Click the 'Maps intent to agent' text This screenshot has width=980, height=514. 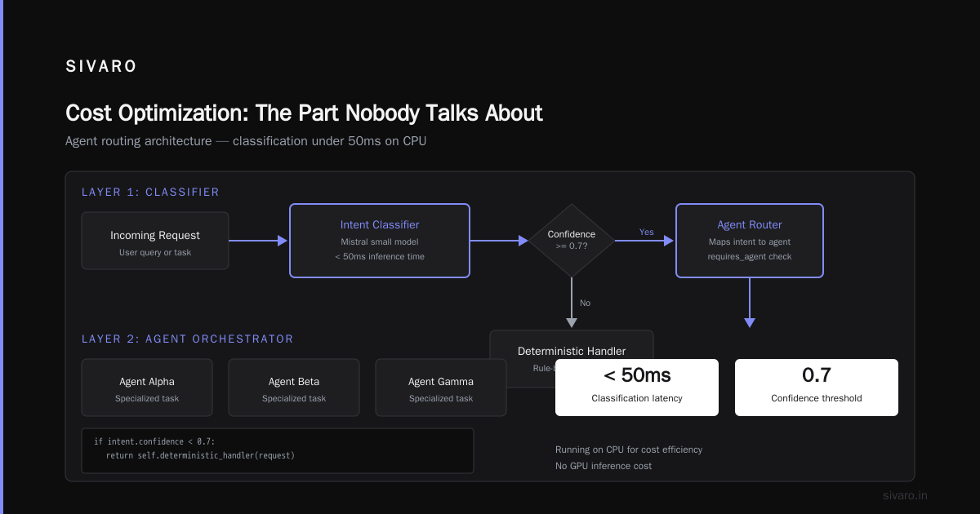750,241
